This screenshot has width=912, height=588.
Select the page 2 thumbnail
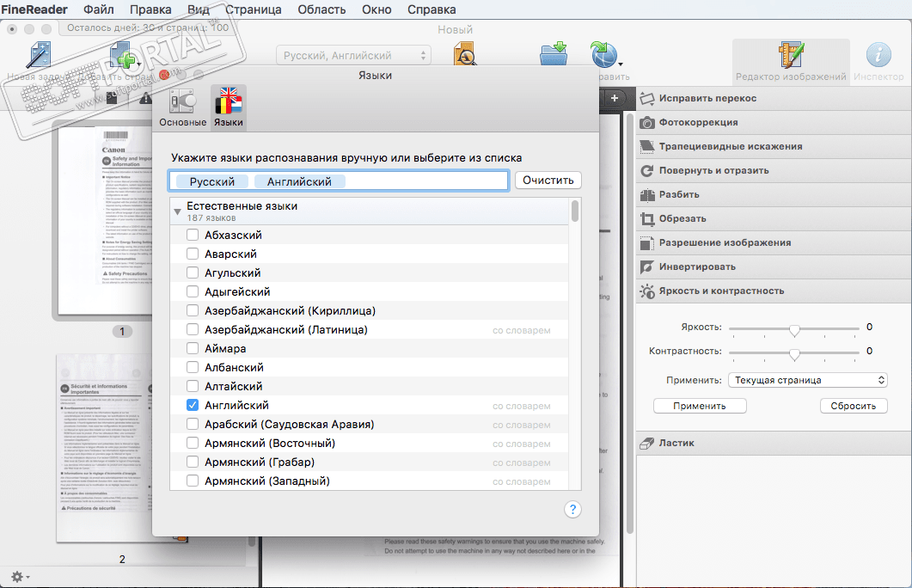point(105,448)
